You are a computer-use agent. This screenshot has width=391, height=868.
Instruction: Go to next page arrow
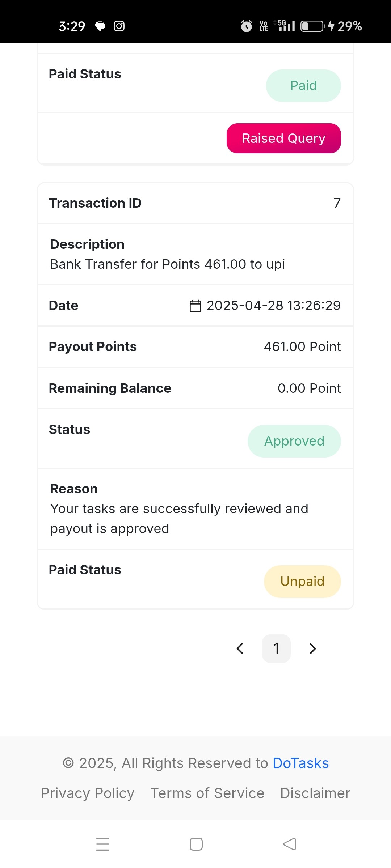pos(313,648)
